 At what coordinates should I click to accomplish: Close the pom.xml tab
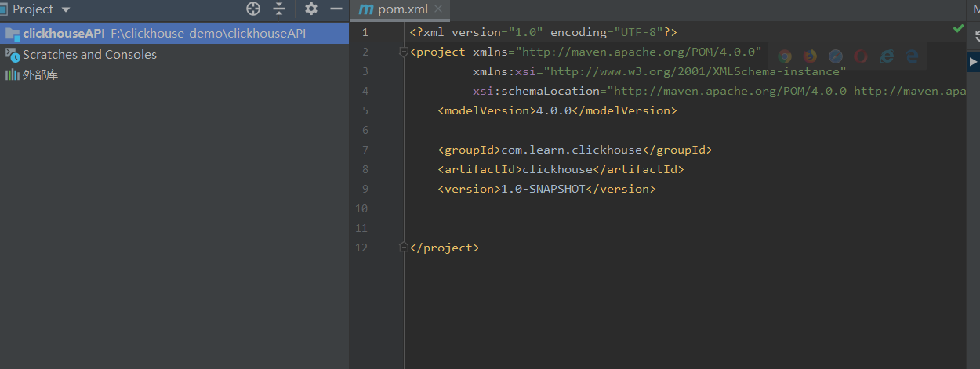[438, 9]
